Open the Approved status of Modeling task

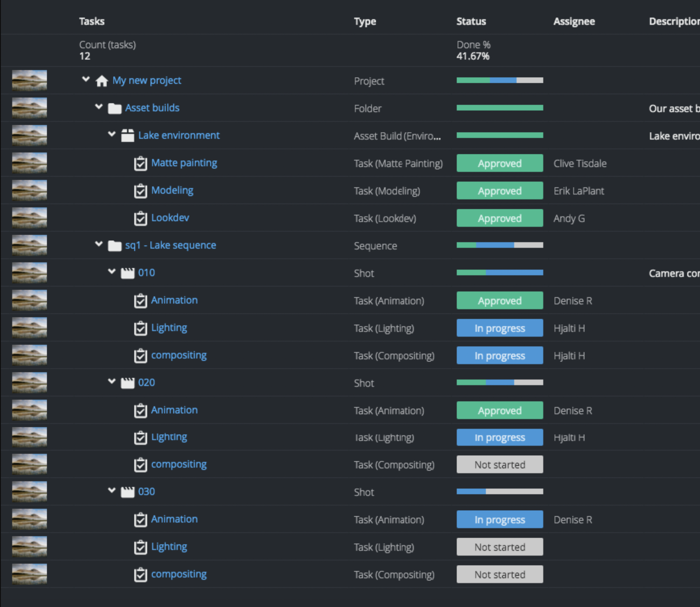point(500,191)
